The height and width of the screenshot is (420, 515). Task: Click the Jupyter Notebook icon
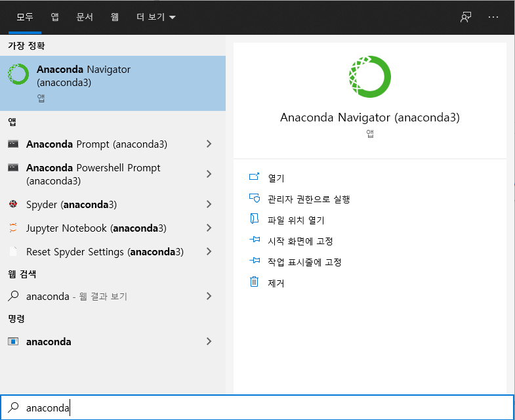13,228
